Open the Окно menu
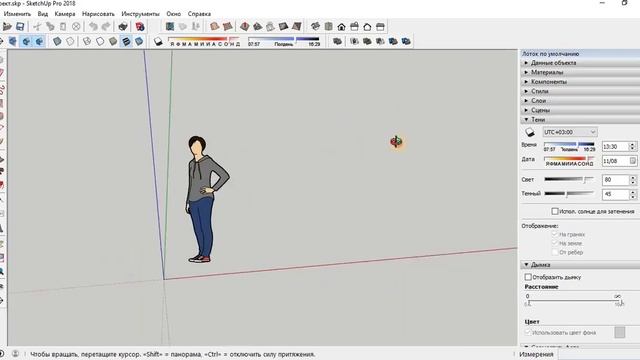This screenshot has width=640, height=360. [173, 14]
